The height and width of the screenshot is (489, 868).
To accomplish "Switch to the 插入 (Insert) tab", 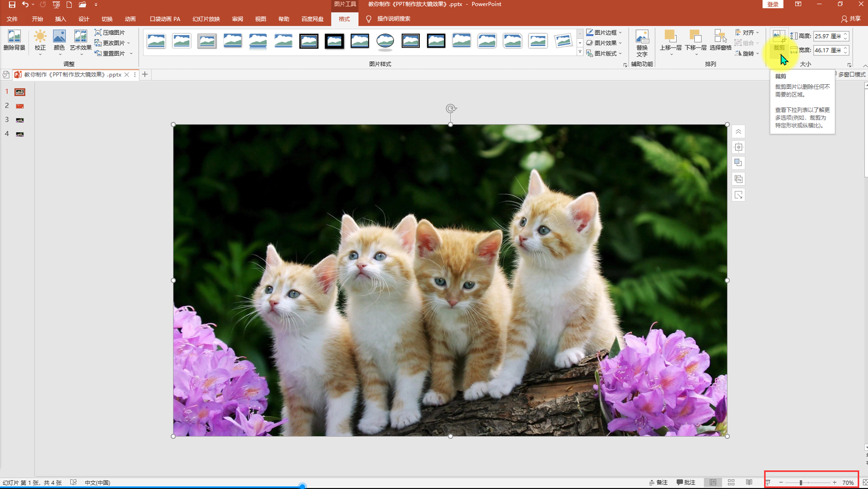I will pyautogui.click(x=60, y=19).
